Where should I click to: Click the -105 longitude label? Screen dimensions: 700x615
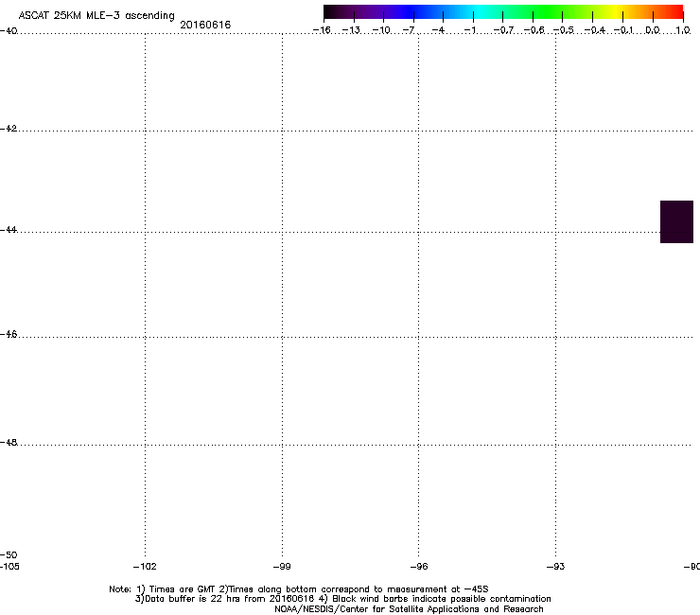(x=9, y=567)
